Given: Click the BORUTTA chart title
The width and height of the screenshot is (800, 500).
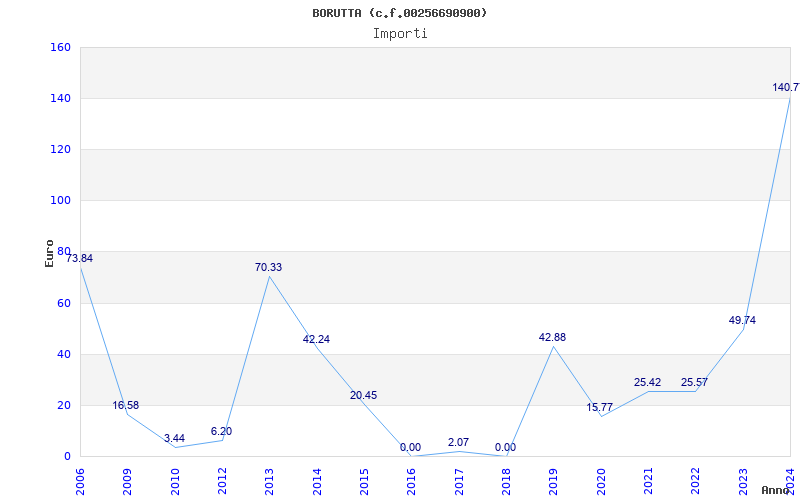Looking at the screenshot, I should pos(399,13).
